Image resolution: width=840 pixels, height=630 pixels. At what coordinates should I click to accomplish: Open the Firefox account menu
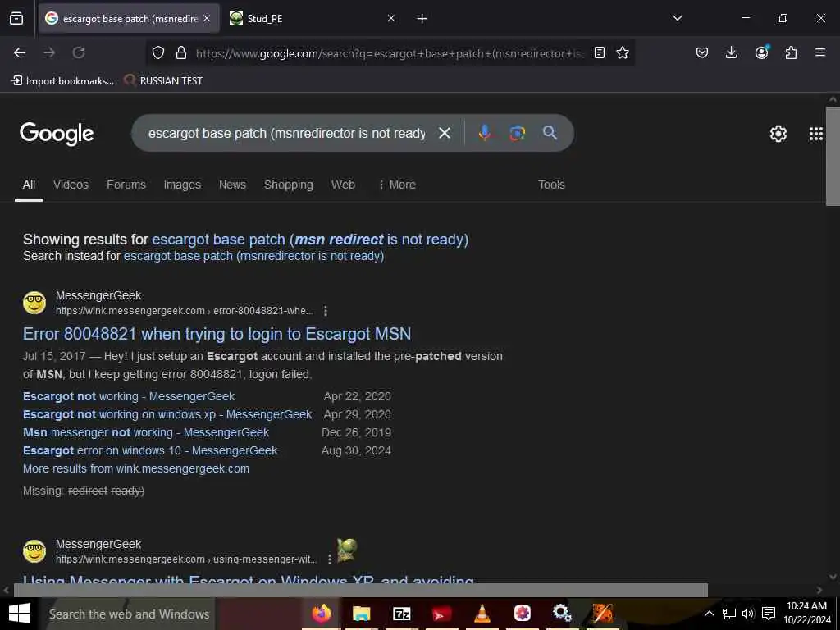pos(761,52)
